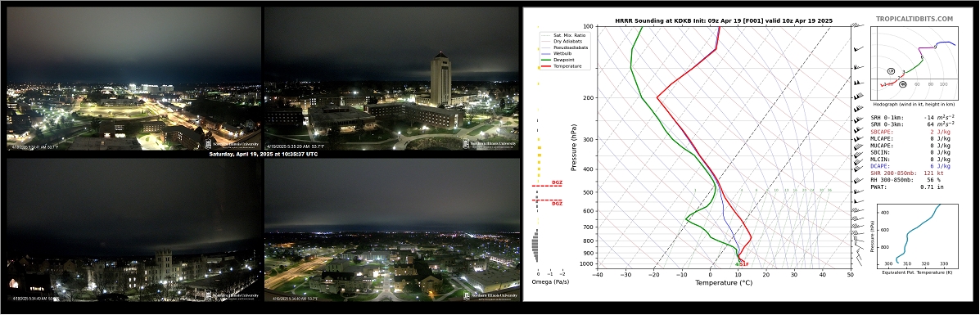Click the gray omega bar profile near the surface
This screenshot has width=980, height=315.
coord(535,246)
